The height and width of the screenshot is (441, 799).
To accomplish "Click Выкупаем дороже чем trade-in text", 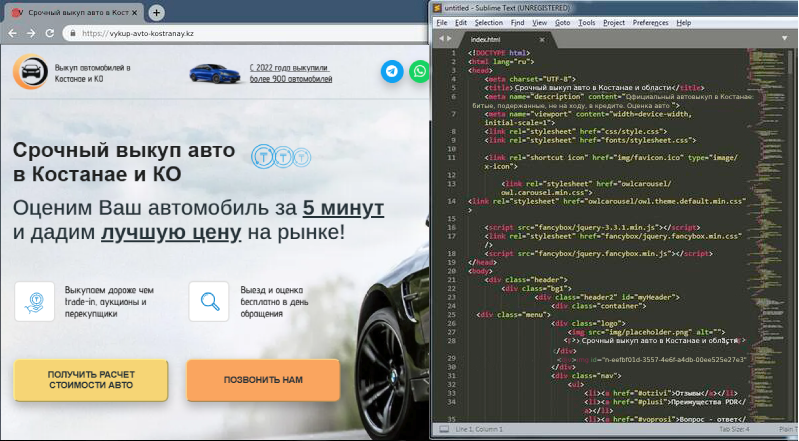I will tap(109, 302).
